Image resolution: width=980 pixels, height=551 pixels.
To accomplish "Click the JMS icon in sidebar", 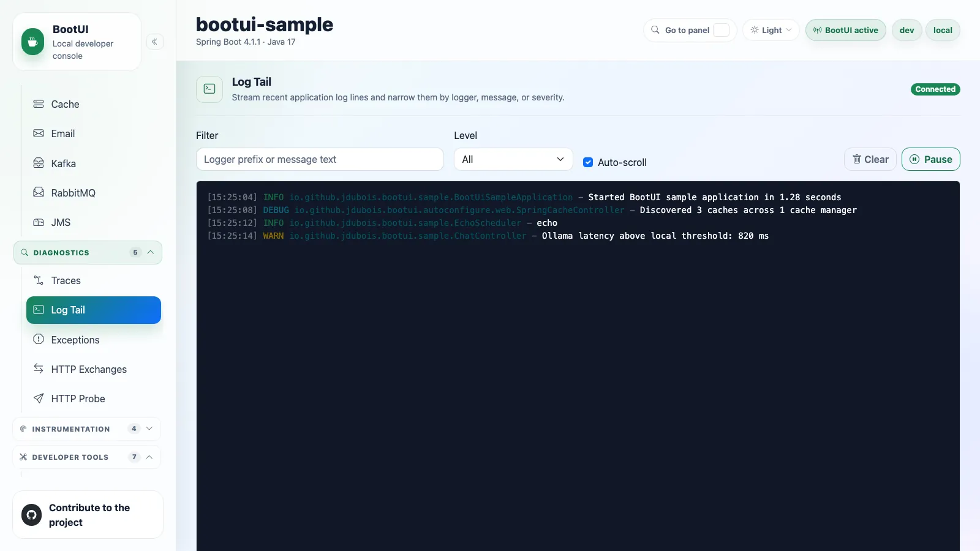I will click(39, 222).
